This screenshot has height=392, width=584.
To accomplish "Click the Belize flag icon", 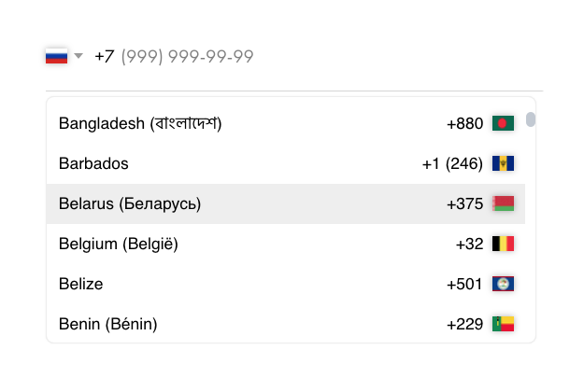I will tap(503, 284).
